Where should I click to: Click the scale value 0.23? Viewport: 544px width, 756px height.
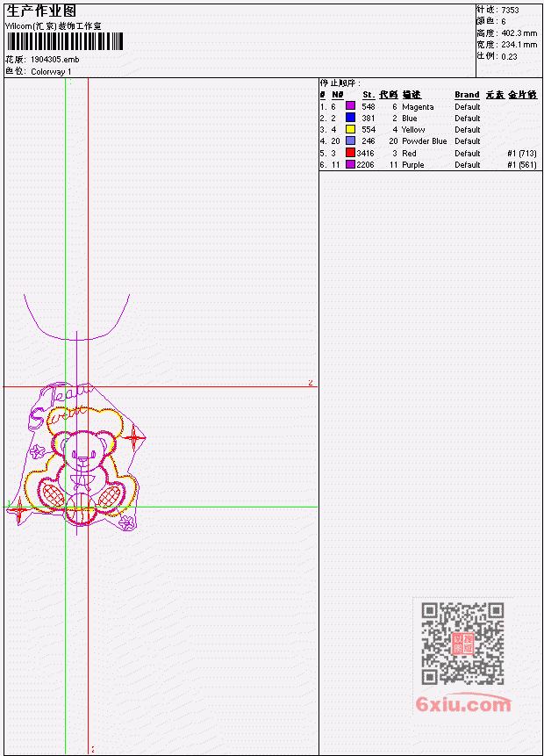509,56
